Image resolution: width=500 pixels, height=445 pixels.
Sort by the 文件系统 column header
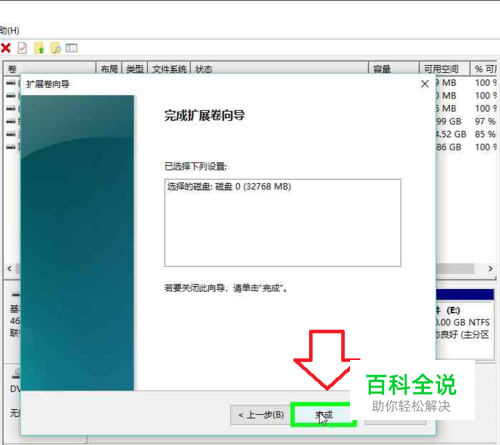pos(169,69)
